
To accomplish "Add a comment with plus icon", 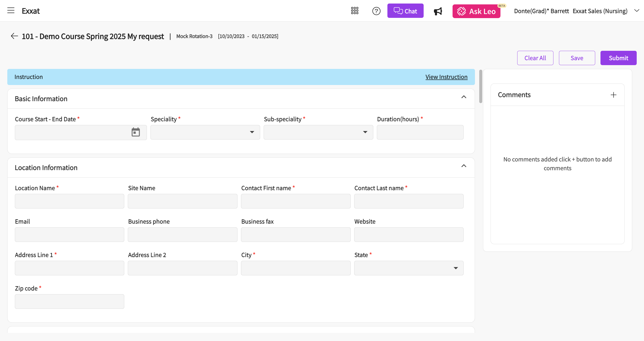I will click(x=614, y=95).
